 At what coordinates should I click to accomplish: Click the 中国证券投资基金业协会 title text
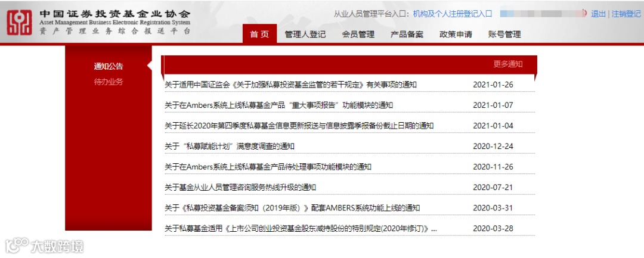click(115, 13)
